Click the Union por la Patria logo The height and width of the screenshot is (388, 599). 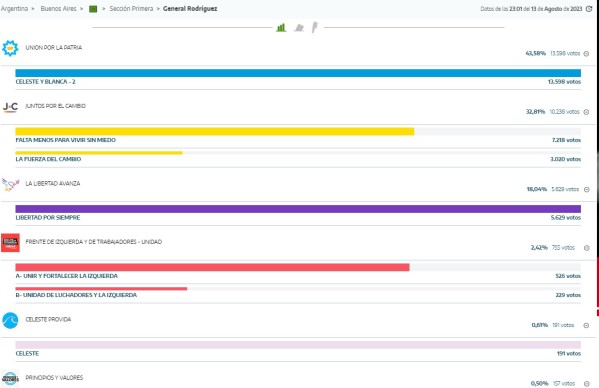[10, 48]
